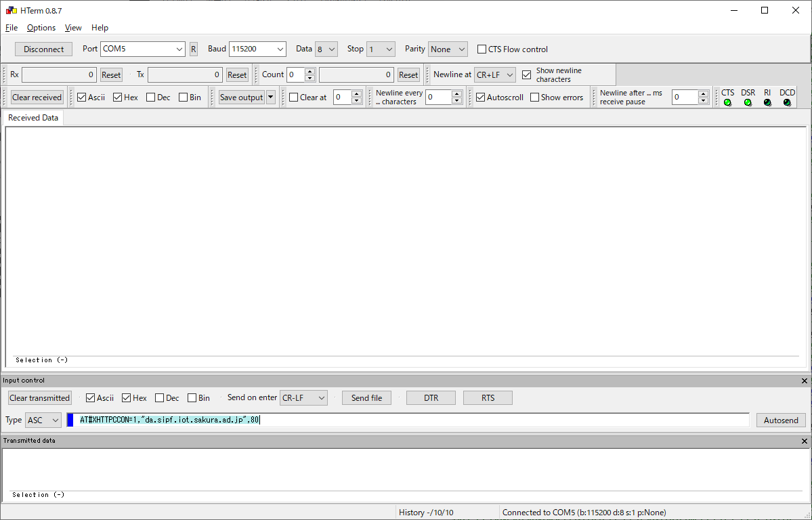Click the Disconnect button
Image resolution: width=812 pixels, height=520 pixels.
43,49
